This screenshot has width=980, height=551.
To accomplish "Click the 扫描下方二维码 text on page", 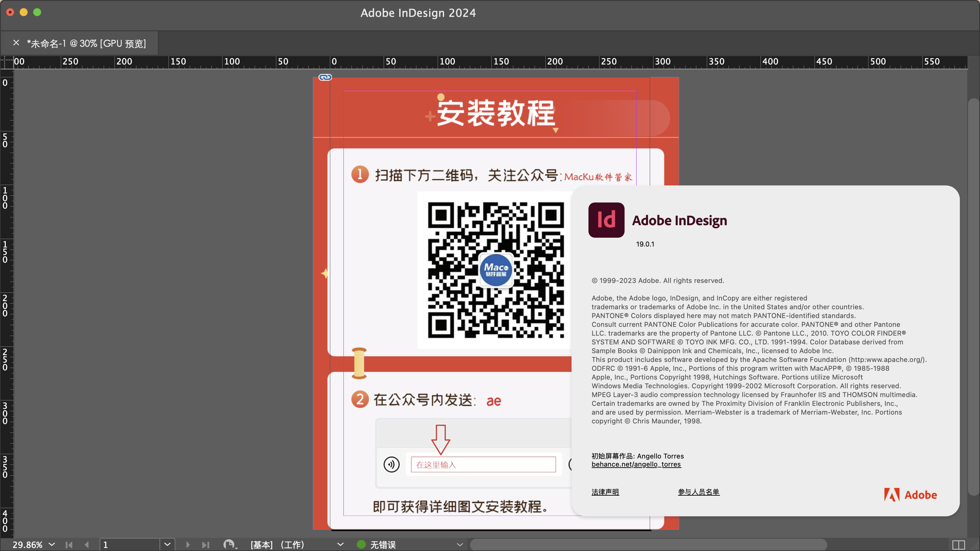I will 424,175.
